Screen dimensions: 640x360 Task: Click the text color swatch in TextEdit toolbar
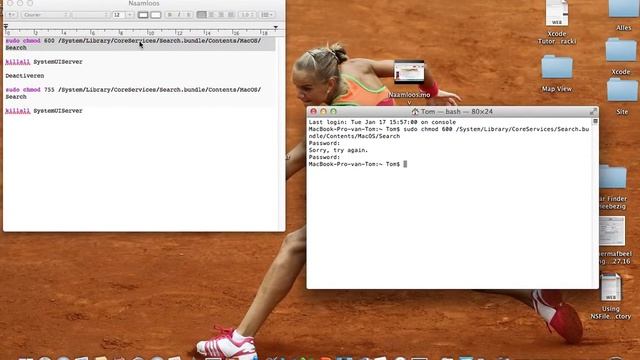click(x=143, y=15)
